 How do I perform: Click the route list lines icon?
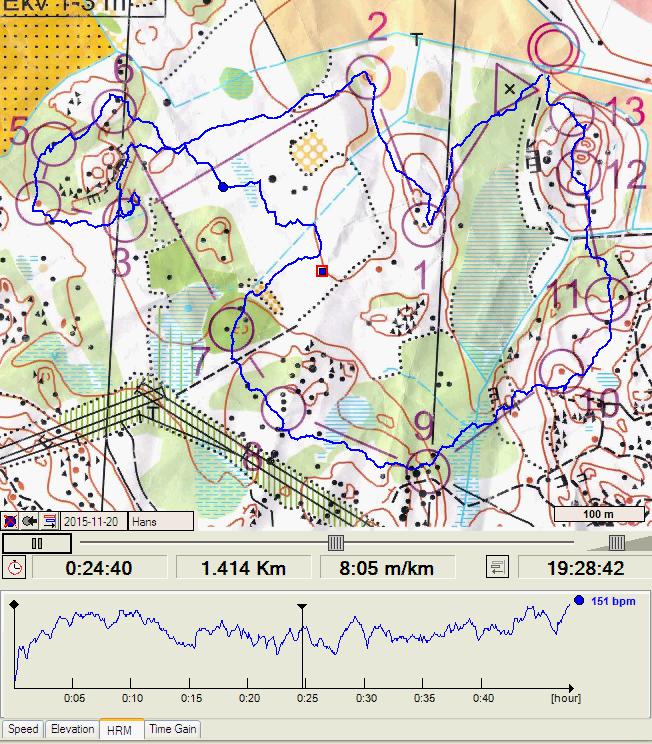(49, 521)
